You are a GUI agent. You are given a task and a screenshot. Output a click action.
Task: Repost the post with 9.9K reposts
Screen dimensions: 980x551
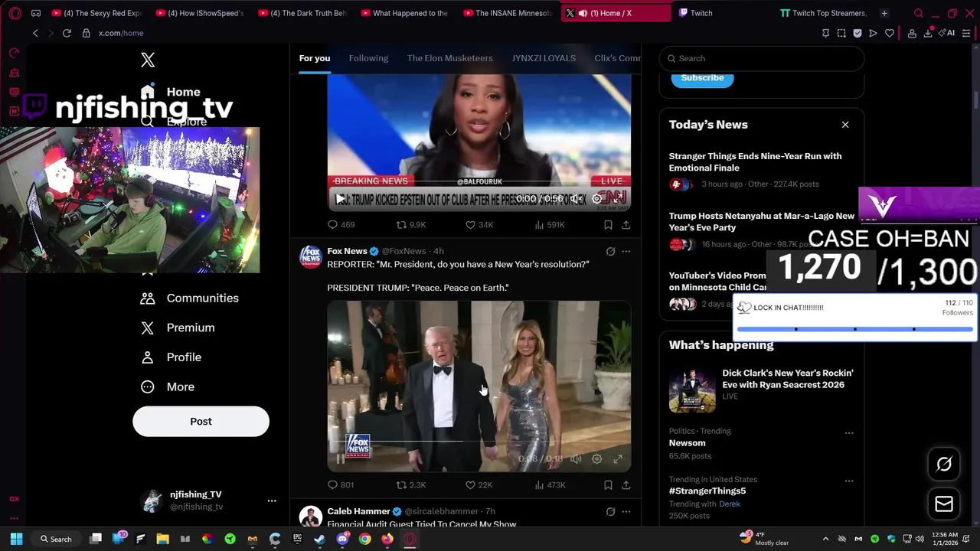point(410,225)
